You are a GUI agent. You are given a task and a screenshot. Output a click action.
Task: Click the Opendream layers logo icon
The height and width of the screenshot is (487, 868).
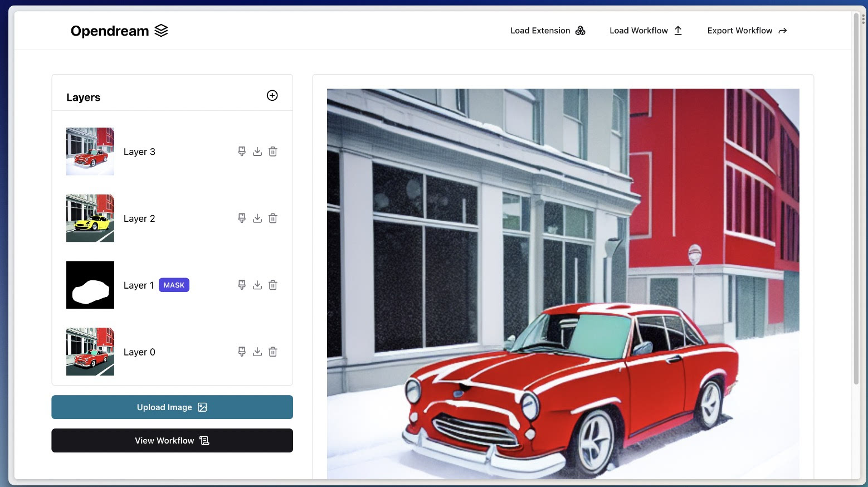pos(161,31)
